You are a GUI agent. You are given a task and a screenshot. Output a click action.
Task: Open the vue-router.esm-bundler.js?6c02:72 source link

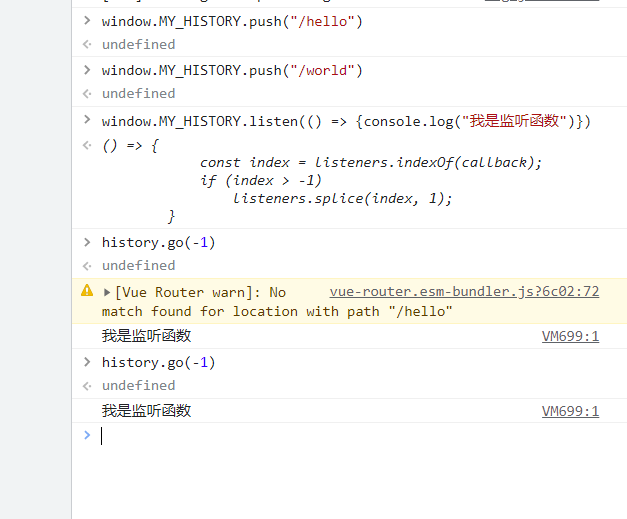click(464, 292)
